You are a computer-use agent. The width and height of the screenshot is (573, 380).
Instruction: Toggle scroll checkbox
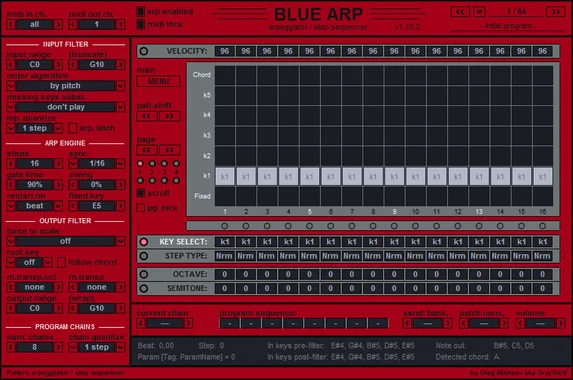click(x=140, y=193)
